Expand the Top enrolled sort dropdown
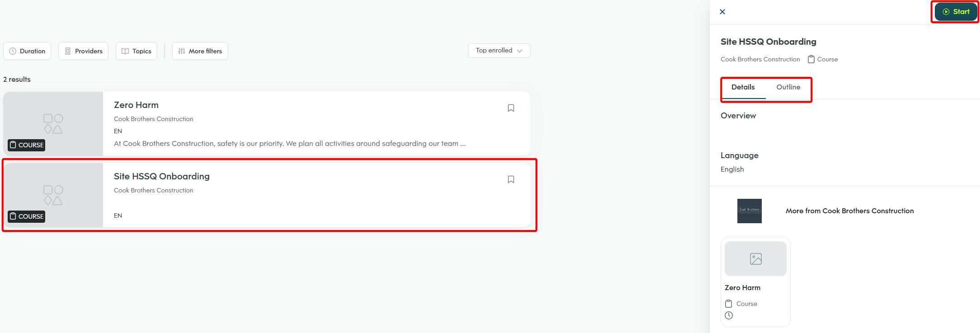Screen dimensions: 980x333 [499, 51]
